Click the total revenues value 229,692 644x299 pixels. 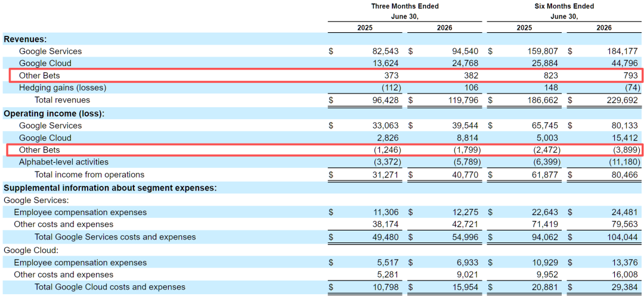[x=622, y=99]
